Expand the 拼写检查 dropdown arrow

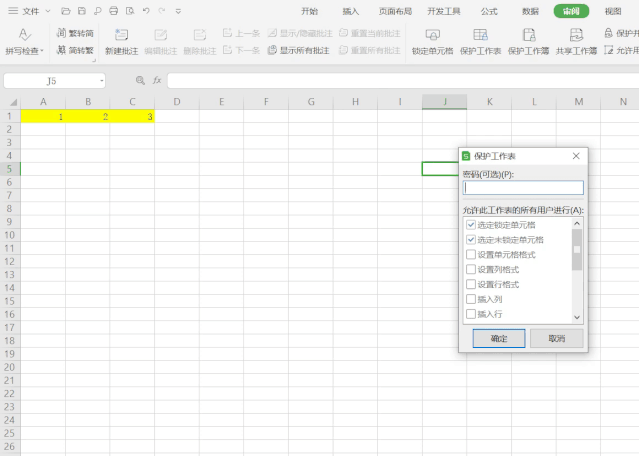coord(42,50)
